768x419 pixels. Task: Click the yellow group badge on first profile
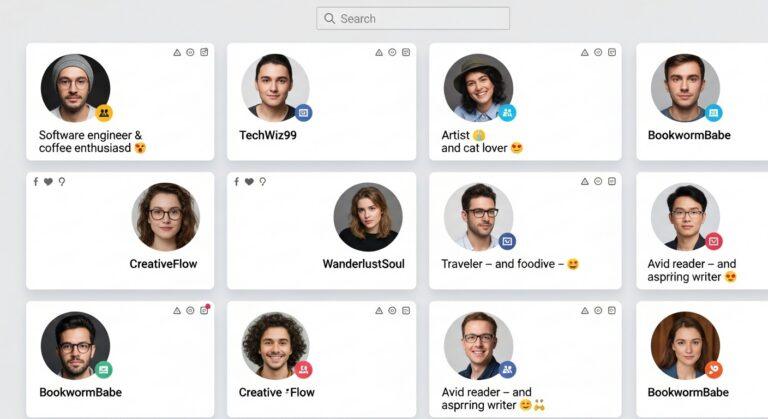pyautogui.click(x=104, y=113)
